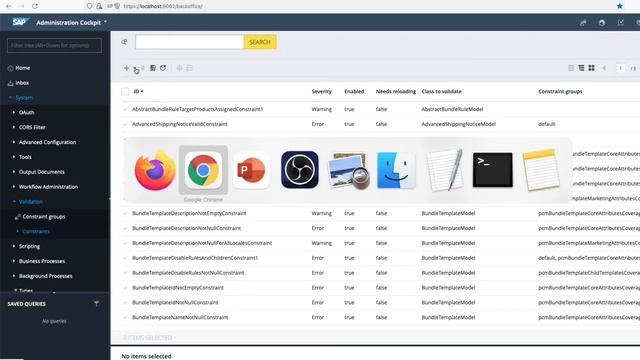Switch to Google Chrome in the app switcher
The height and width of the screenshot is (360, 640).
coord(203,170)
